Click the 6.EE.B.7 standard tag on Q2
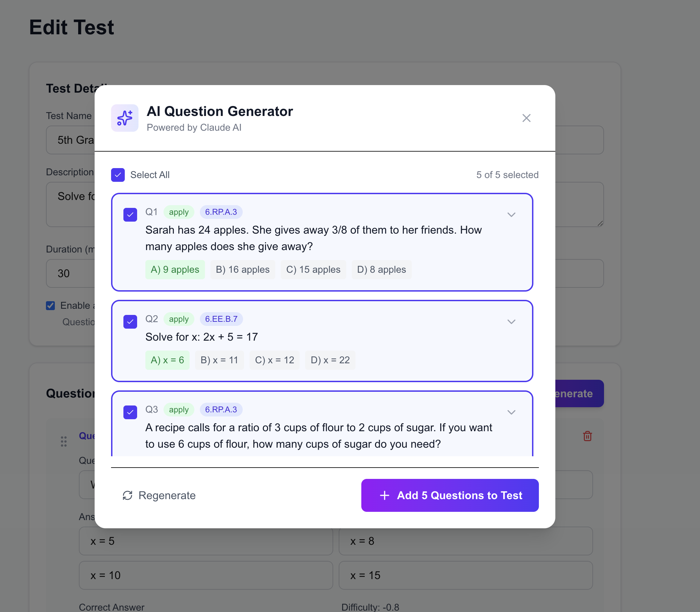Screen dimensions: 700x612 click(x=221, y=319)
